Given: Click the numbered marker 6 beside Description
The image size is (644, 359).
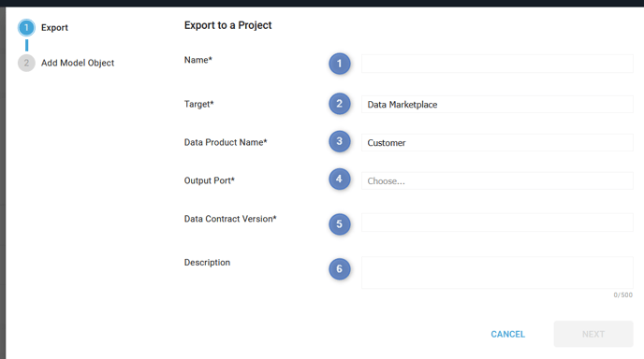Looking at the screenshot, I should 339,269.
